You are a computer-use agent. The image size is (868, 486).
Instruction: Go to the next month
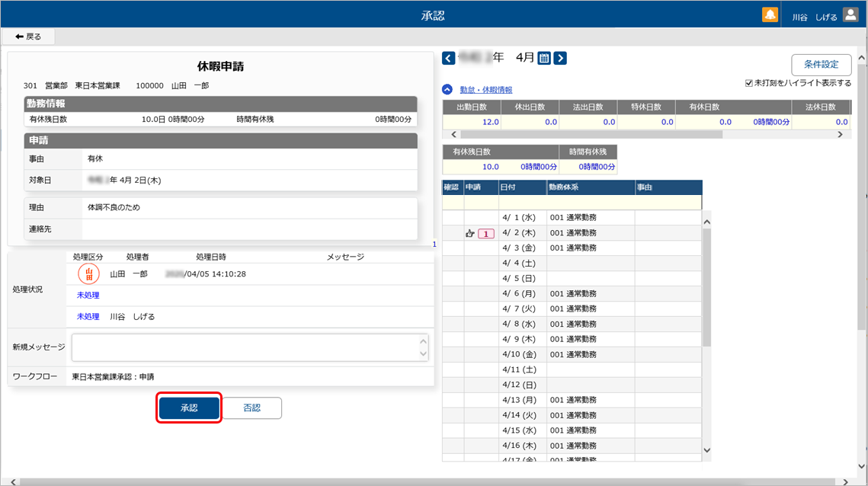click(560, 58)
